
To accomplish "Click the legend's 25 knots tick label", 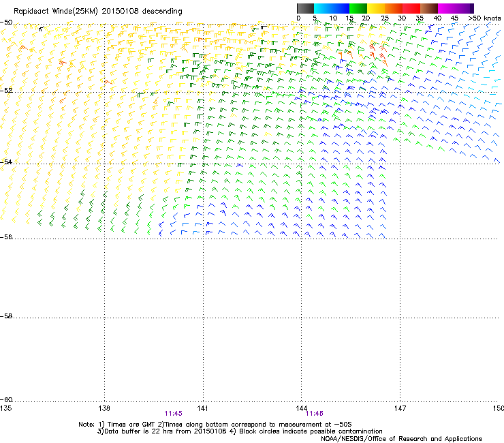I will pos(385,18).
